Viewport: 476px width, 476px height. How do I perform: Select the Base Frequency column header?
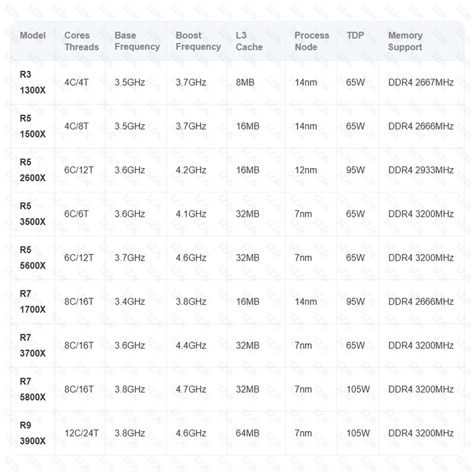pos(137,41)
